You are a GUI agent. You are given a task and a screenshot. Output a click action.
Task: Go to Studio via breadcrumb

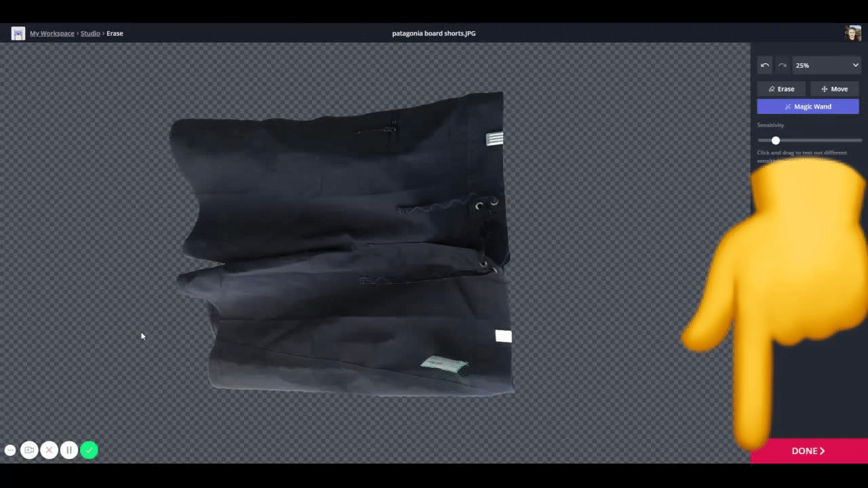click(x=90, y=33)
